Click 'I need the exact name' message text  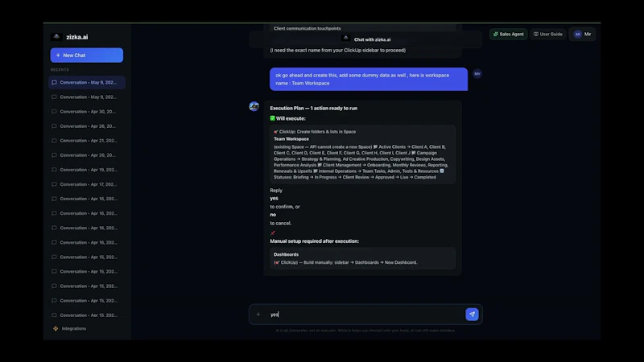click(337, 51)
